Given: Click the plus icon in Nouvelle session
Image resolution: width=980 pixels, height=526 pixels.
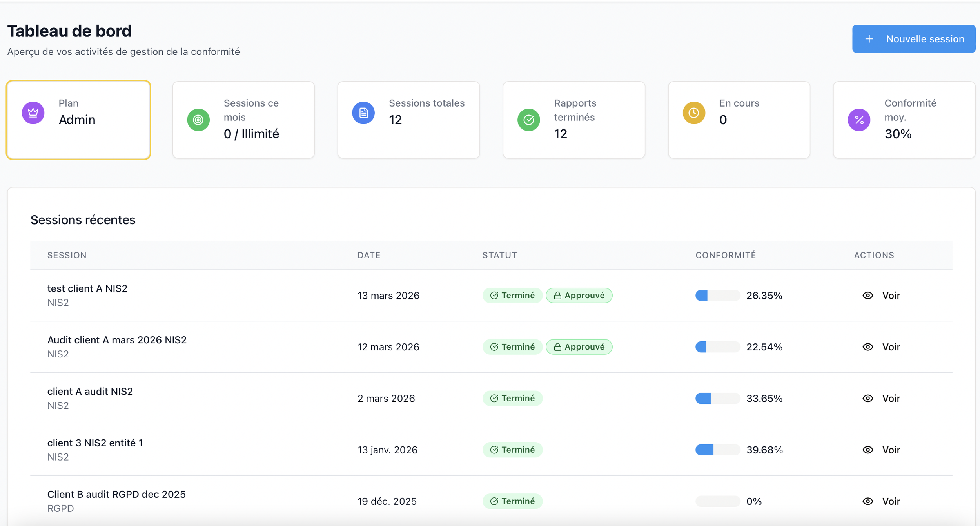Looking at the screenshot, I should (x=869, y=39).
